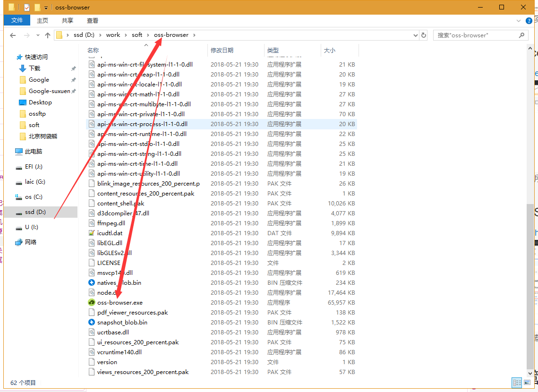Image resolution: width=538 pixels, height=392 pixels.
Task: Click the properties checkmark icon in title bar
Action: coord(27,7)
